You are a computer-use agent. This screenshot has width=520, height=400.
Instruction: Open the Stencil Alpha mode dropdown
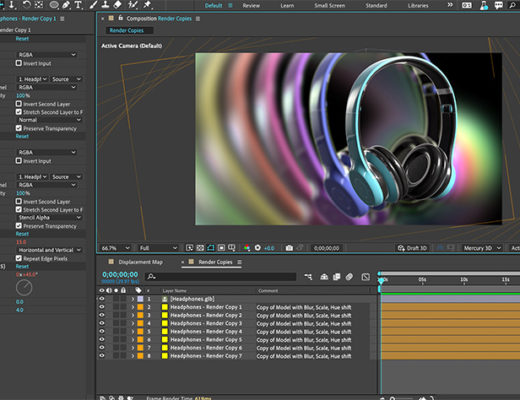tap(49, 218)
